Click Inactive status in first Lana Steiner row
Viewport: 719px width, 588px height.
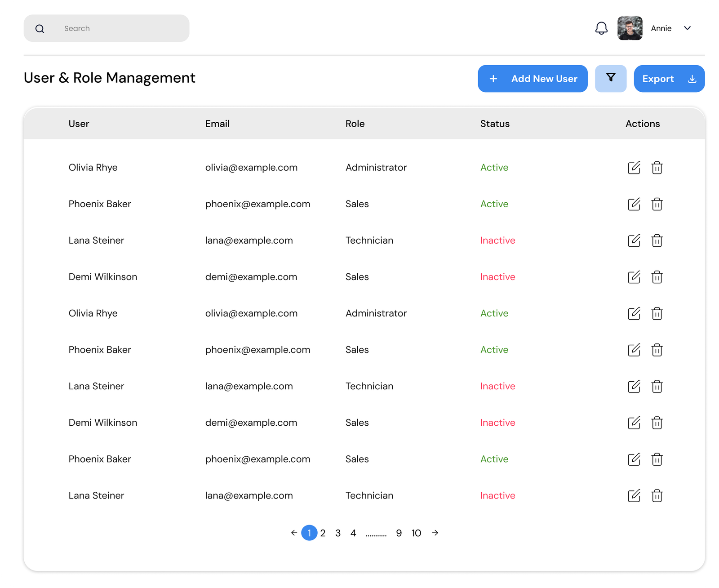click(x=497, y=241)
